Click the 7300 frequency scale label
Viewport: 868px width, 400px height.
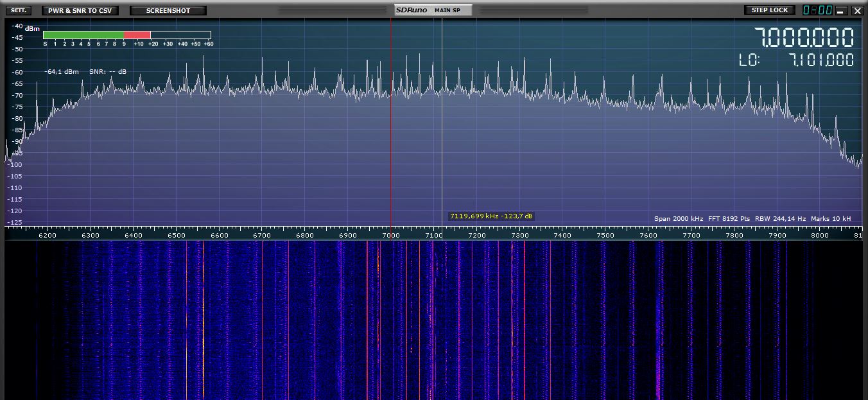tap(520, 236)
